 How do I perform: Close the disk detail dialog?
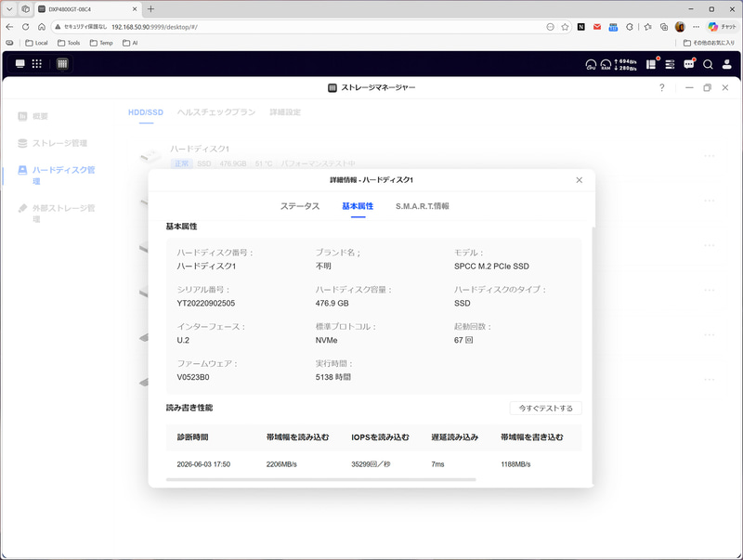click(x=579, y=180)
